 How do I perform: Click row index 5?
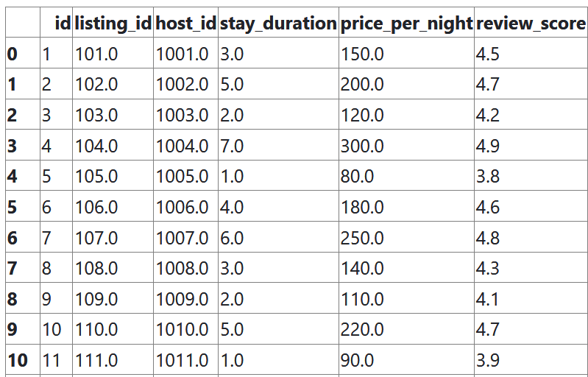coord(12,207)
